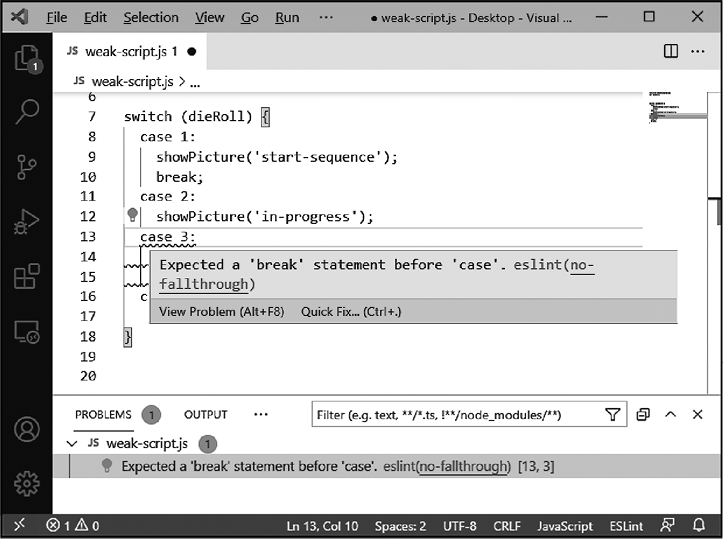
Task: Open Manage settings gear
Action: [26, 483]
